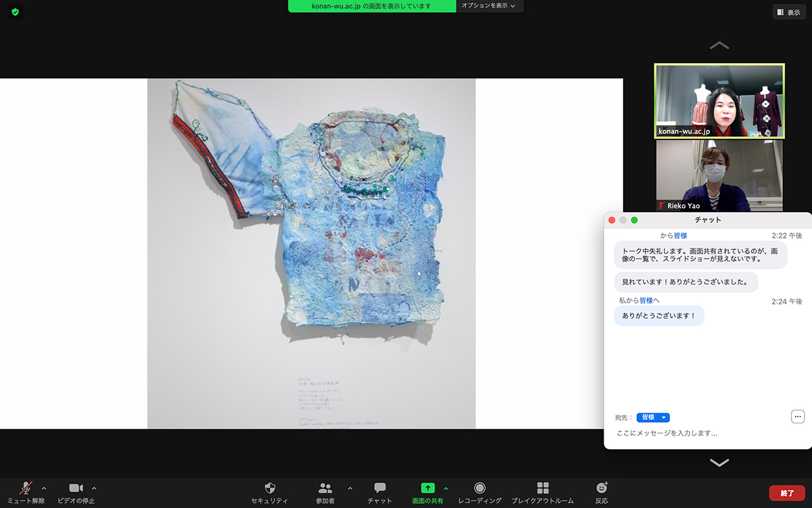The height and width of the screenshot is (508, 812).
Task: Open the 皆様 recipient dropdown in chat
Action: point(653,417)
